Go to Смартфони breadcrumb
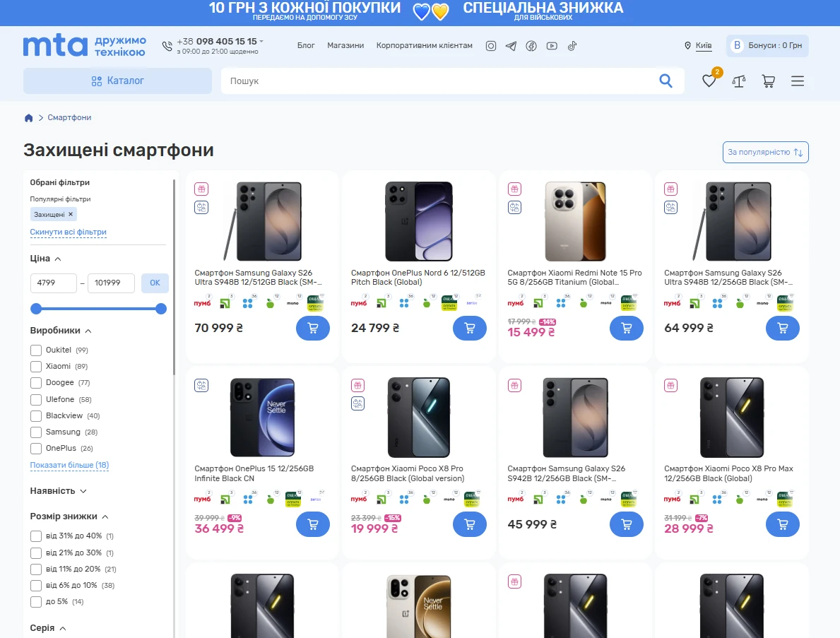 point(69,118)
